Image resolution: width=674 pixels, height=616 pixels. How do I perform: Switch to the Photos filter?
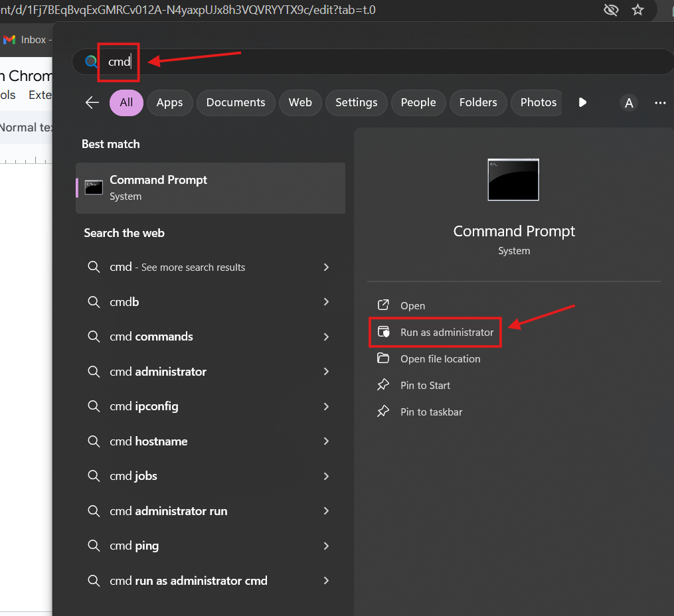pos(537,103)
